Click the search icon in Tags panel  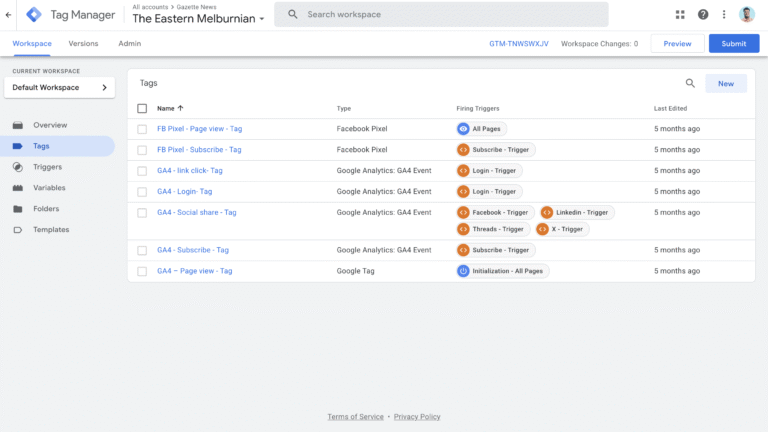tap(690, 84)
